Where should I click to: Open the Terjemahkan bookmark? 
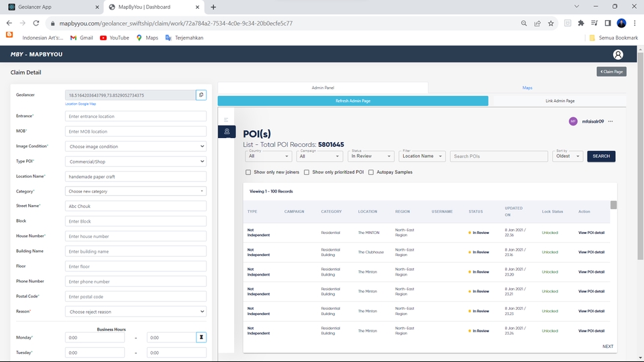point(184,38)
